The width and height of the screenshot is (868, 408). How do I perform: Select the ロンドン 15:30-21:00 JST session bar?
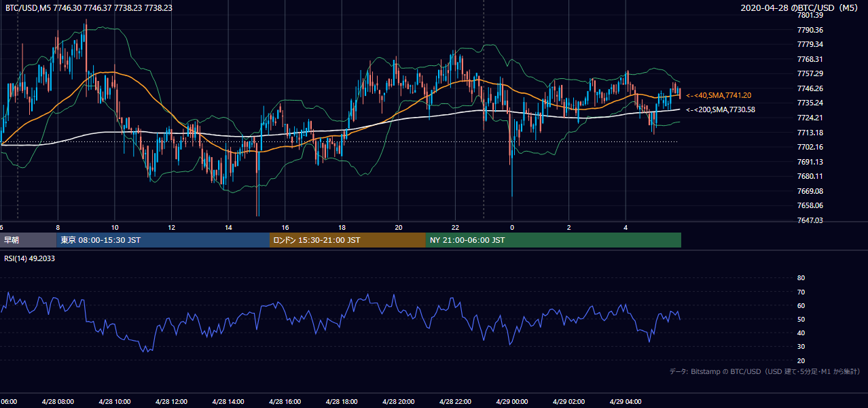coord(348,240)
